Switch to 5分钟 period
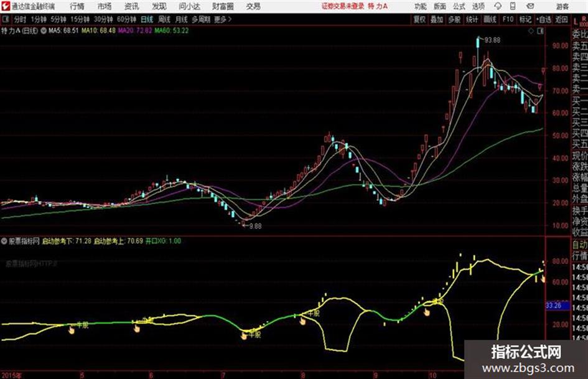The height and width of the screenshot is (379, 588). [x=58, y=19]
